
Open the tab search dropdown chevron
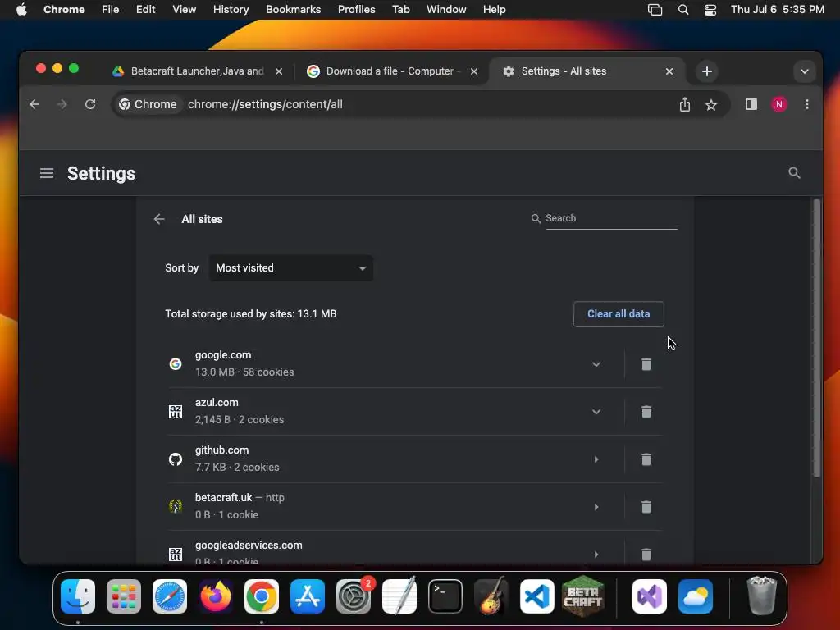click(x=804, y=71)
